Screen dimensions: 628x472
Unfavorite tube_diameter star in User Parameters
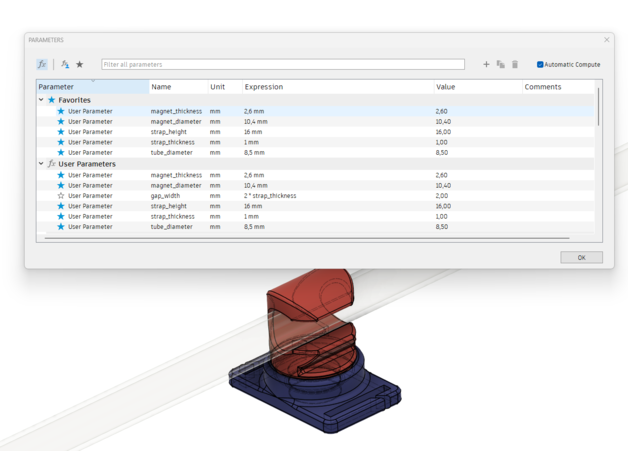point(61,227)
